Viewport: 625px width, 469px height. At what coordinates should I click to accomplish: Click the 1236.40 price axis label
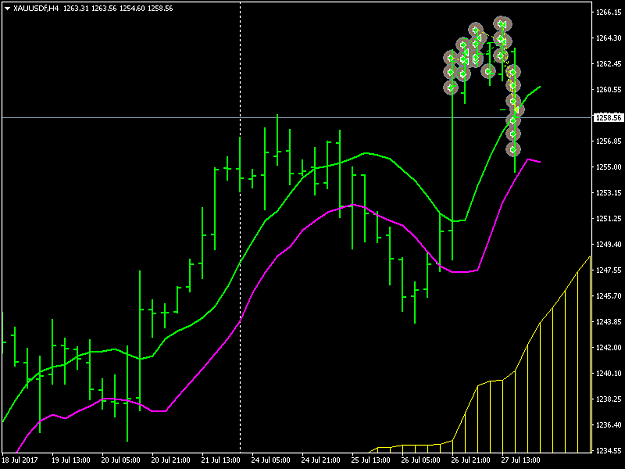pos(608,425)
